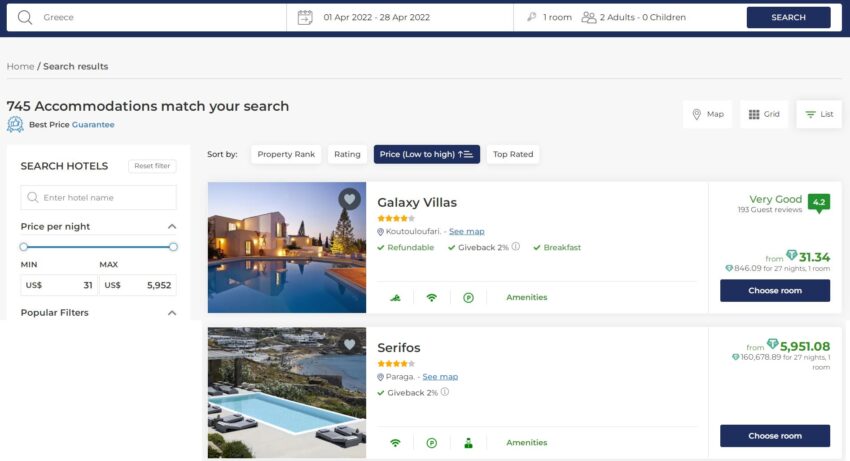The image size is (850, 461).
Task: Click the parking amenity icon for Serifos
Action: tap(432, 443)
